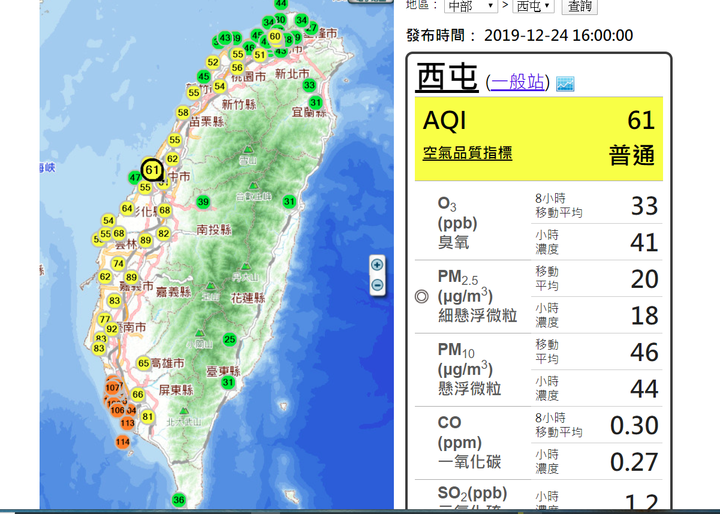Click the publish time 2019-12-24 16:00:00
This screenshot has width=720, height=514.
(558, 35)
